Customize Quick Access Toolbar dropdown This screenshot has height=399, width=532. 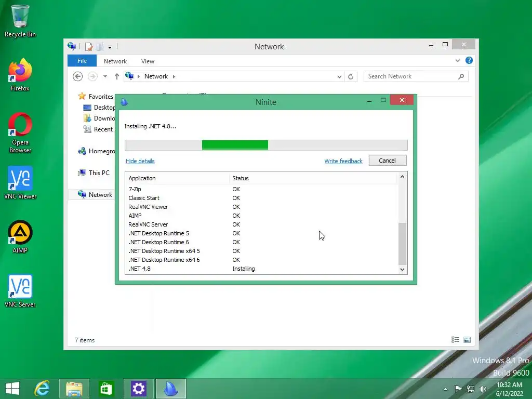110,47
